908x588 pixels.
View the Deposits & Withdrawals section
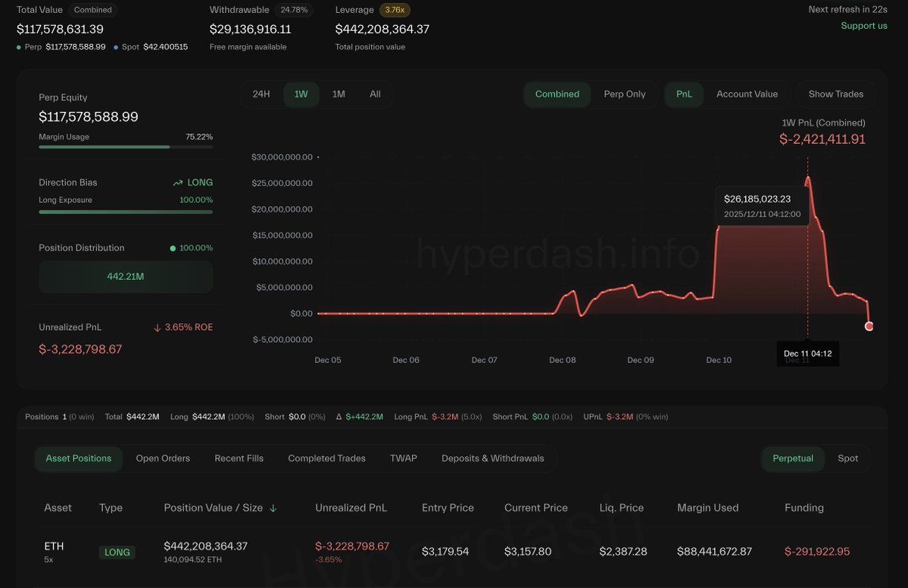click(x=492, y=458)
